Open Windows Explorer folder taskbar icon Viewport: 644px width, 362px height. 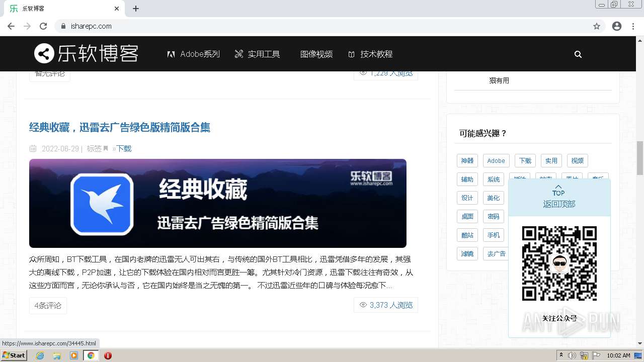coord(57,355)
